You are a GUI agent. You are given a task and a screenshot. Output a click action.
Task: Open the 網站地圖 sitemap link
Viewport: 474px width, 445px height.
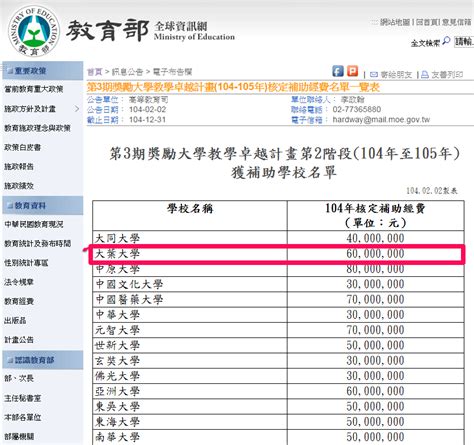(395, 22)
